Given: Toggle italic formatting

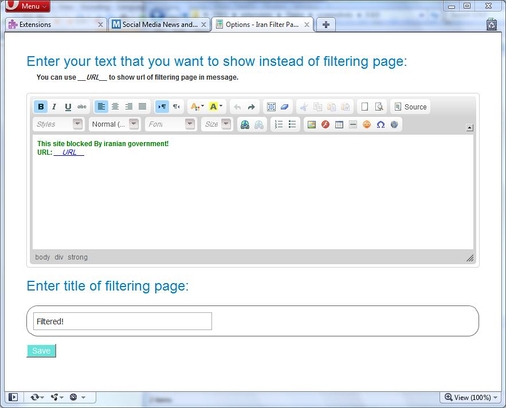Looking at the screenshot, I should coord(54,107).
